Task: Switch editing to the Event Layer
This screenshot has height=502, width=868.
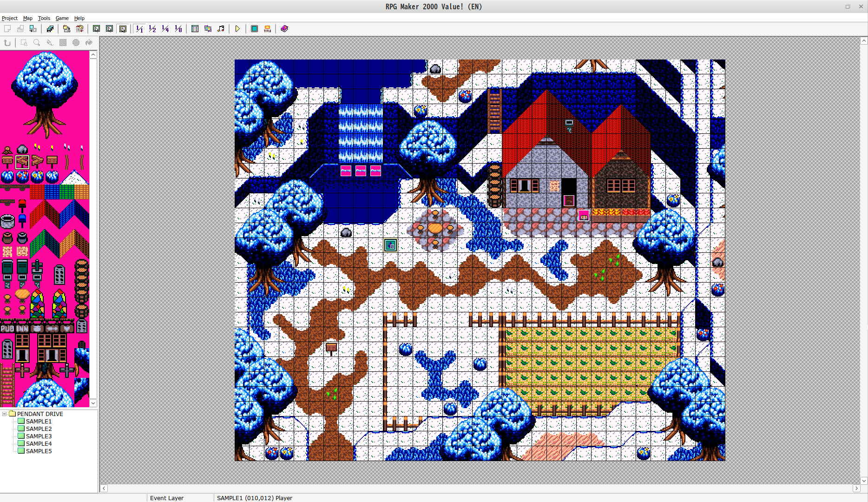Action: pyautogui.click(x=123, y=29)
